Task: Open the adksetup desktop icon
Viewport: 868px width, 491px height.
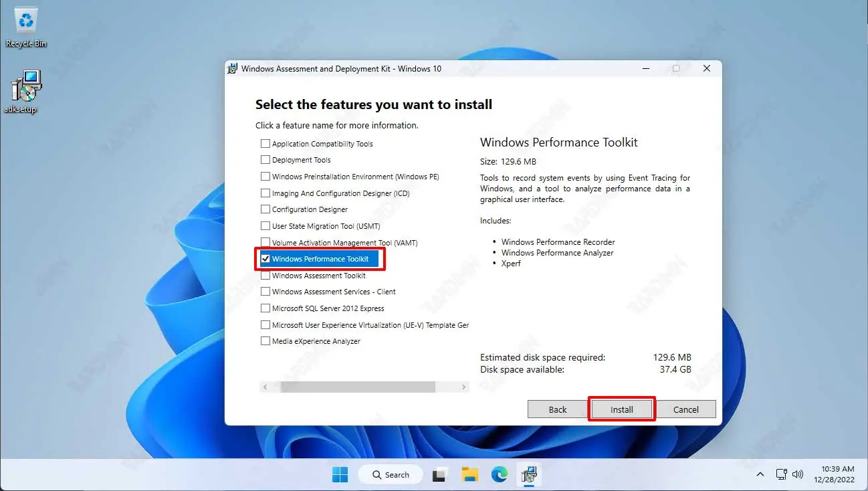Action: pyautogui.click(x=26, y=90)
